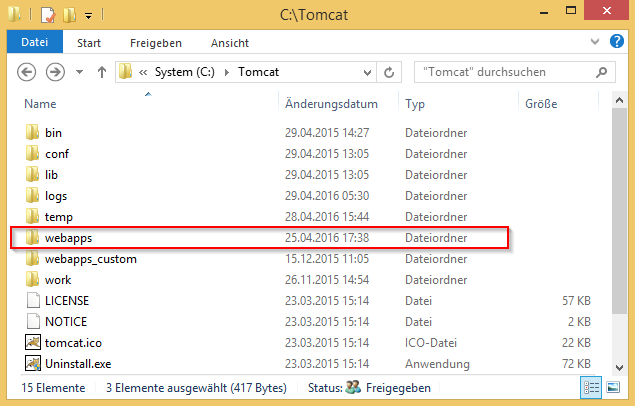Open the Customize Quick Access Toolbar dropdown

click(88, 16)
